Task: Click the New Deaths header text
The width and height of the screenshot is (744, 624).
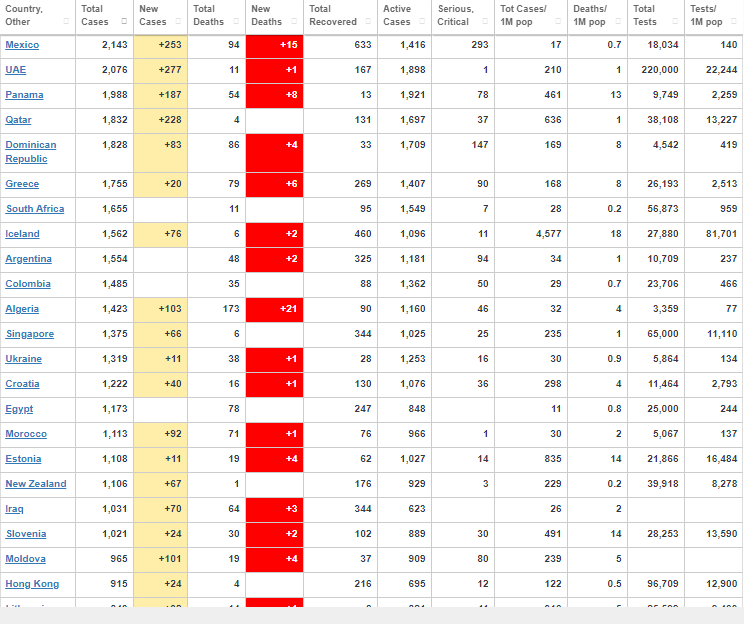Action: click(266, 15)
